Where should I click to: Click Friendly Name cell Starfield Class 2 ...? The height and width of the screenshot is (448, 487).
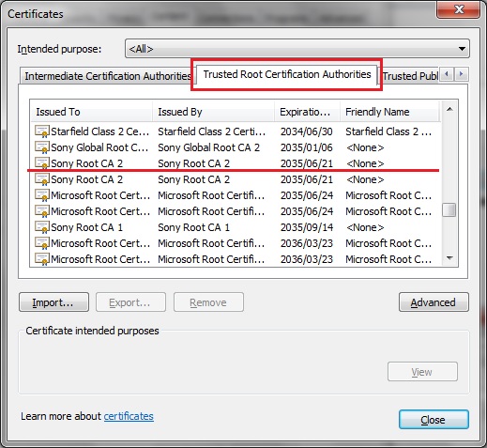tap(388, 131)
